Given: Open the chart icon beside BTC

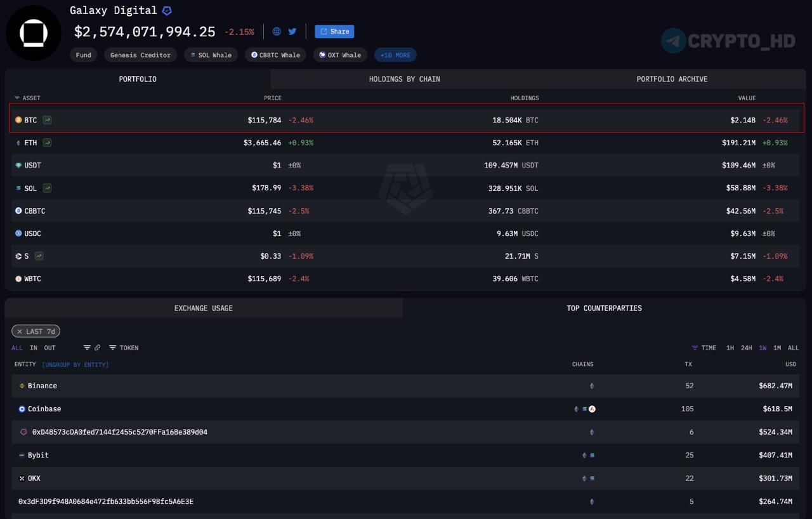Looking at the screenshot, I should coord(48,120).
